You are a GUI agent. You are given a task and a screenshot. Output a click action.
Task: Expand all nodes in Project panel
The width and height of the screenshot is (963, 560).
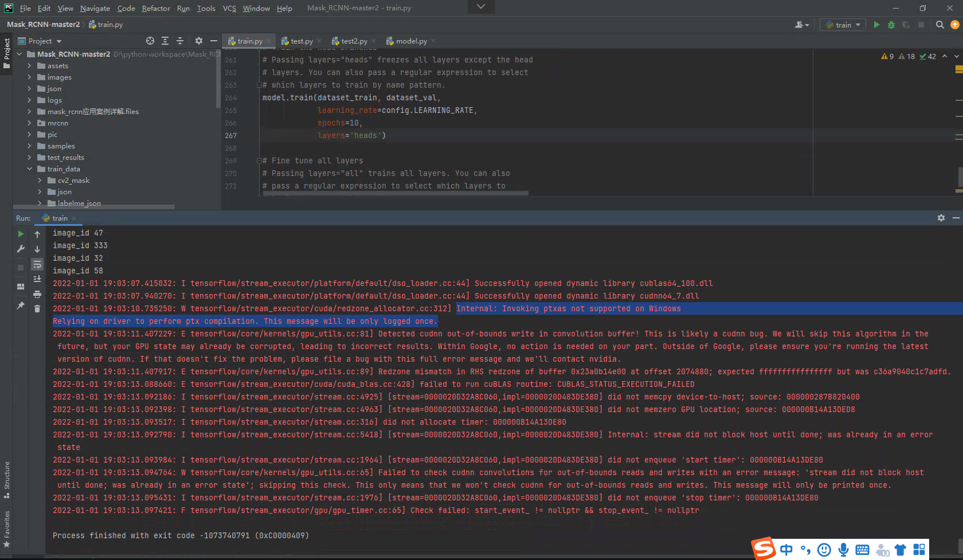(x=165, y=41)
